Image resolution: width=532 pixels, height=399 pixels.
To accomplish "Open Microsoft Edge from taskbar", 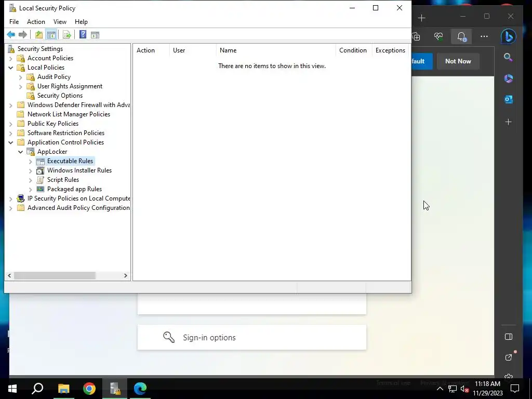I will 140,389.
